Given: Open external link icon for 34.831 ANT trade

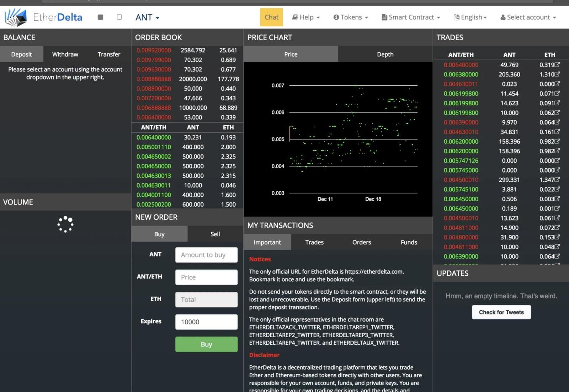Looking at the screenshot, I should point(557,132).
